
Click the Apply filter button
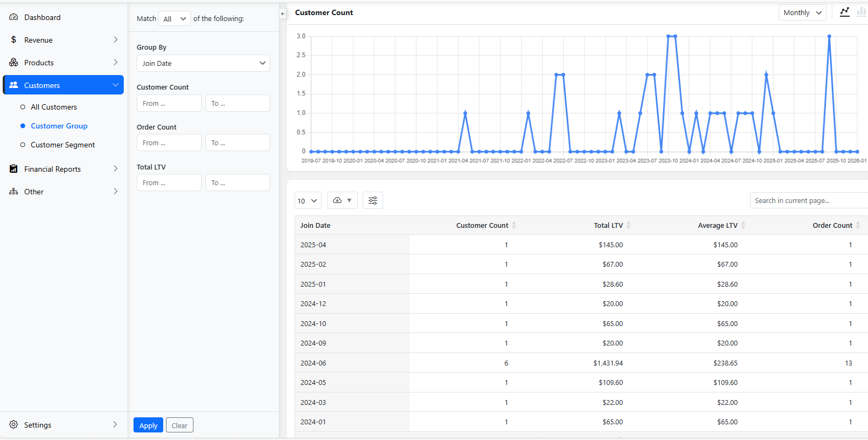pos(148,425)
